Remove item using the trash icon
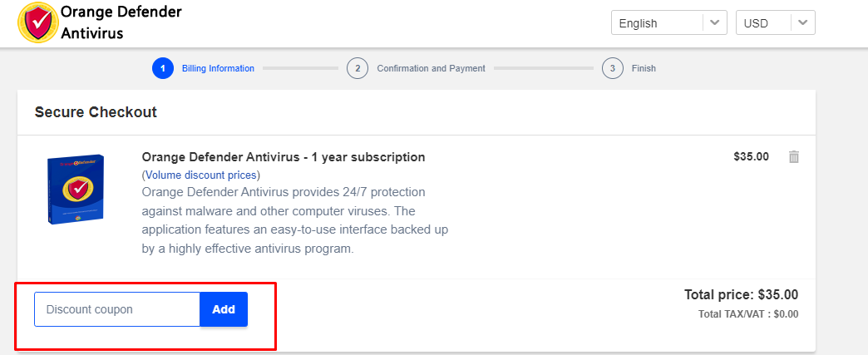 (x=794, y=157)
